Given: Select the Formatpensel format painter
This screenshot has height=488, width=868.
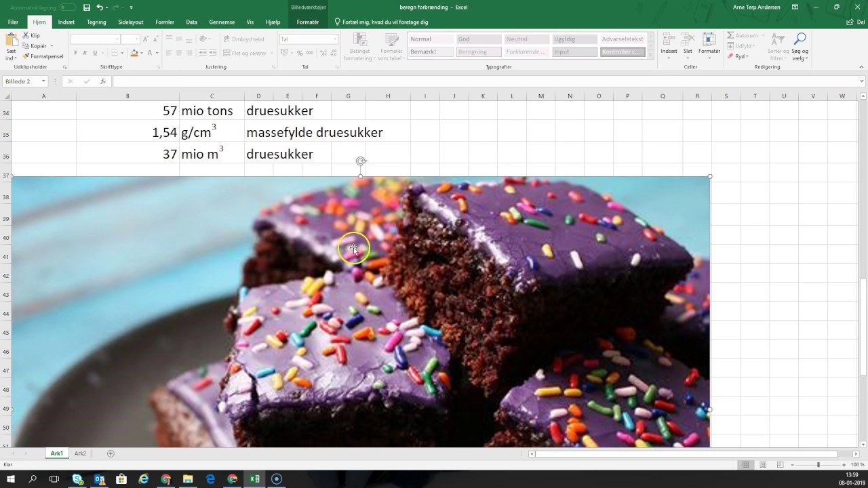Looking at the screenshot, I should [43, 56].
